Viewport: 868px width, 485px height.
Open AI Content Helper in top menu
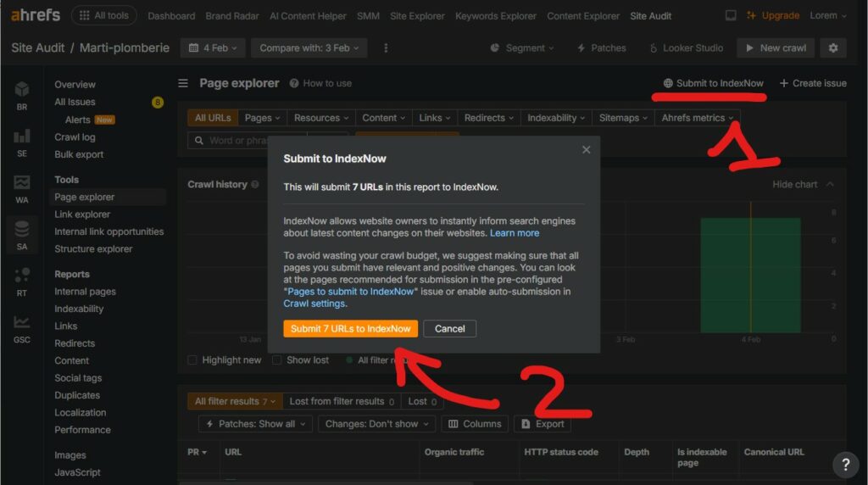[x=308, y=16]
